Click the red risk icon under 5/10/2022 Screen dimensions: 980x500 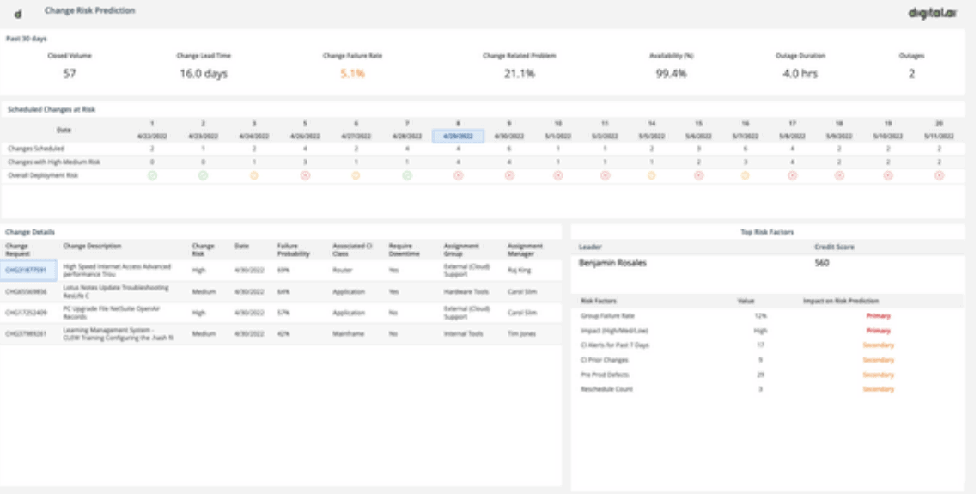(888, 175)
